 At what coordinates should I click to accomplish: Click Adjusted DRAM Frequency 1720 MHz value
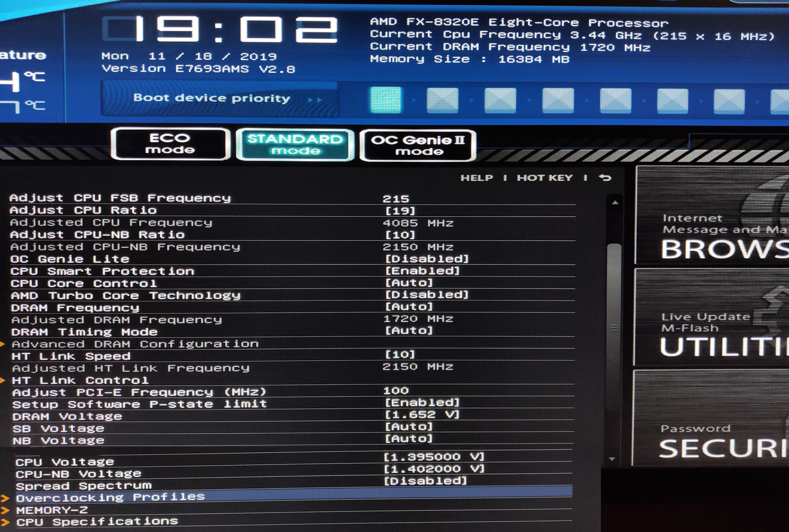418,319
